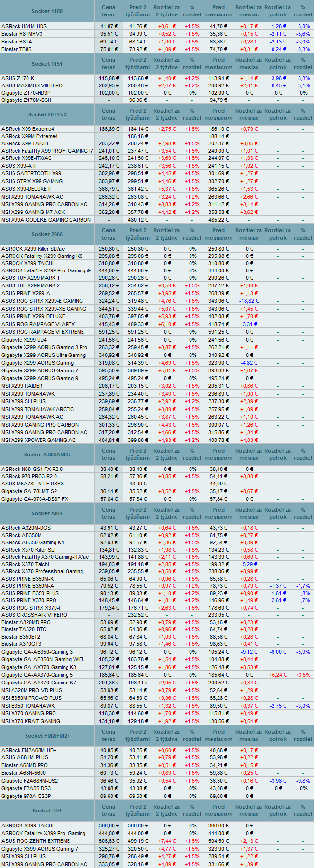This screenshot has height=868, width=314.
Task: Click MSI X299 TOMAHAWK ARCTIC product name
Action: click(38, 409)
